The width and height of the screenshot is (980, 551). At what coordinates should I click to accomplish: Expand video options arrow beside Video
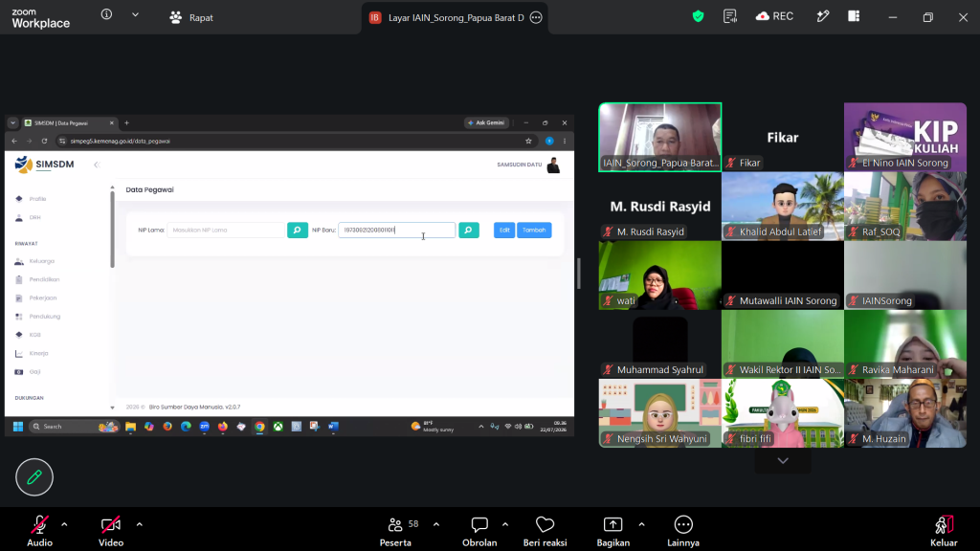tap(140, 525)
